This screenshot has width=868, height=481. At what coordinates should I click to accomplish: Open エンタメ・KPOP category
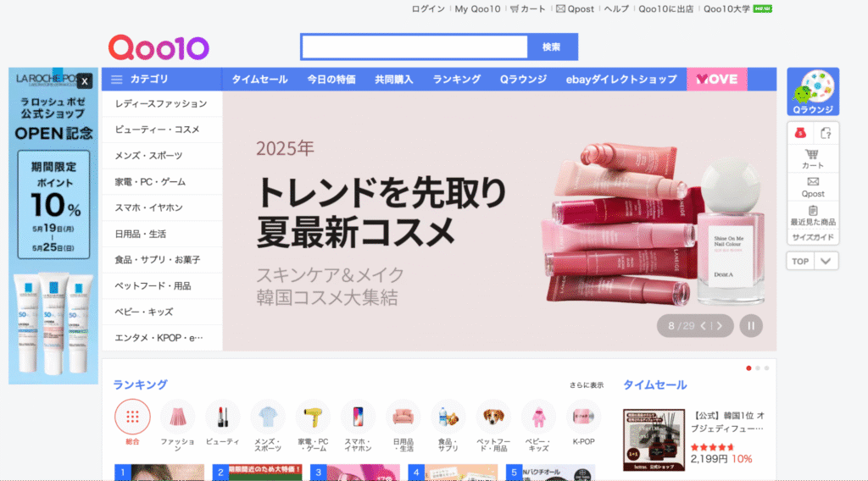pyautogui.click(x=159, y=338)
